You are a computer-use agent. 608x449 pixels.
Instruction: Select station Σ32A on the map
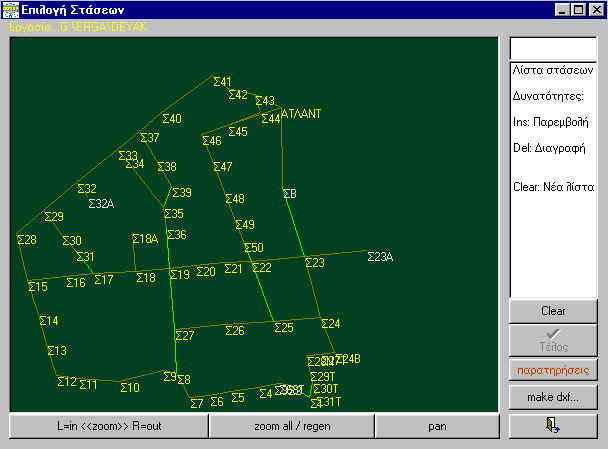[x=101, y=204]
